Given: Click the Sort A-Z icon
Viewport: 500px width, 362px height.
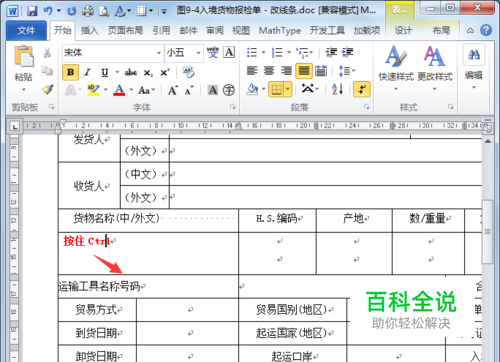Looking at the screenshot, I should [337, 89].
